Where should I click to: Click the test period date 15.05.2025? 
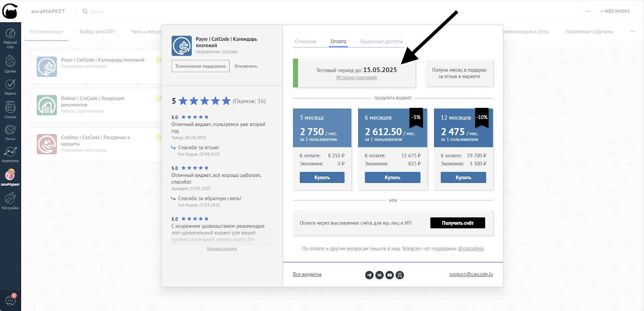coord(380,70)
